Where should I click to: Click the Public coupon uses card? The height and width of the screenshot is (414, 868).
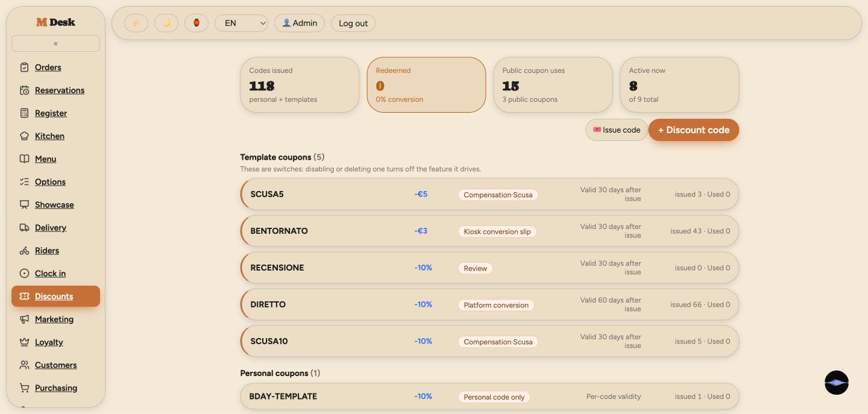(553, 85)
